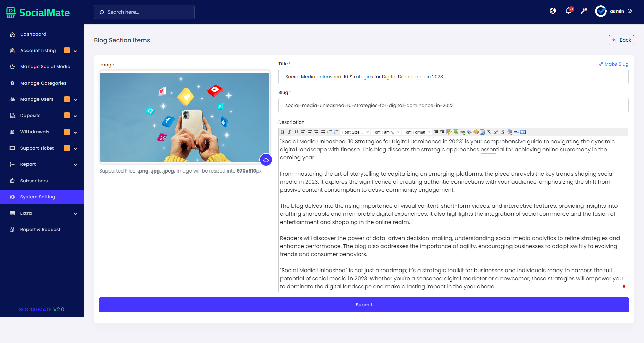Toggle strikethrough formatting in the editor
The image size is (644, 343).
point(503,132)
